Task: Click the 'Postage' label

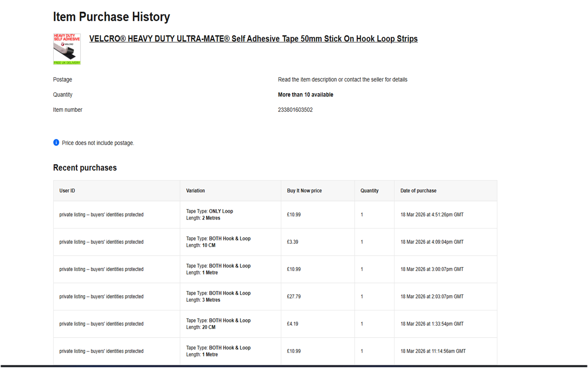Action: coord(62,80)
